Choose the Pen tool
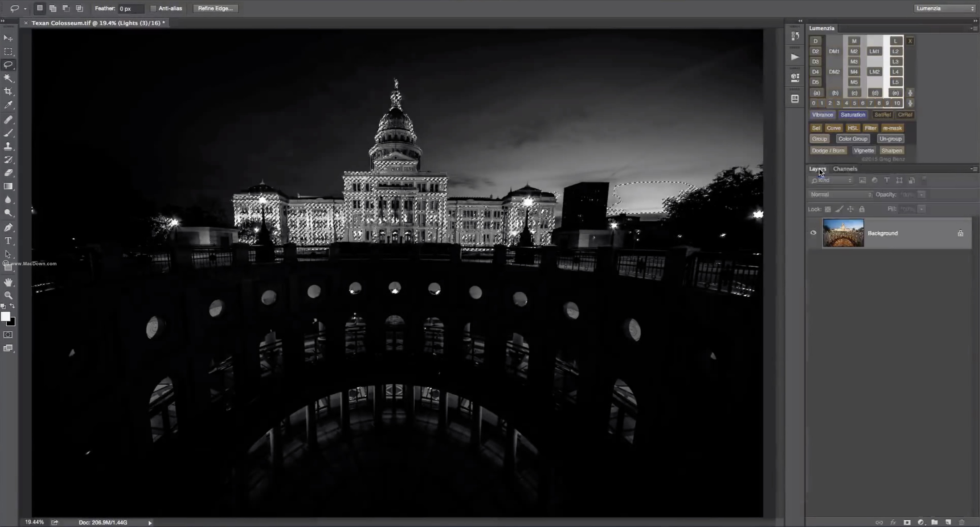Image resolution: width=980 pixels, height=527 pixels. pos(8,227)
